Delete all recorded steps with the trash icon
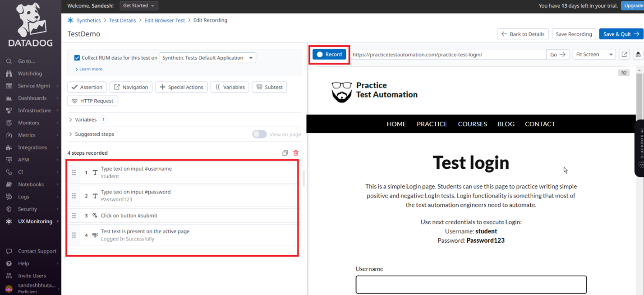Image resolution: width=644 pixels, height=295 pixels. (x=296, y=153)
